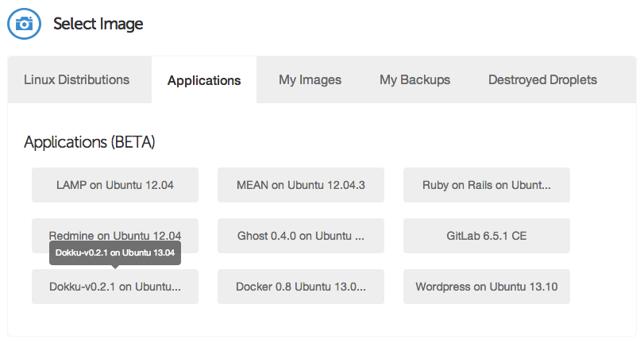The height and width of the screenshot is (343, 644).
Task: Pick Wordpress on Ubuntu 13.10 image
Action: click(487, 287)
